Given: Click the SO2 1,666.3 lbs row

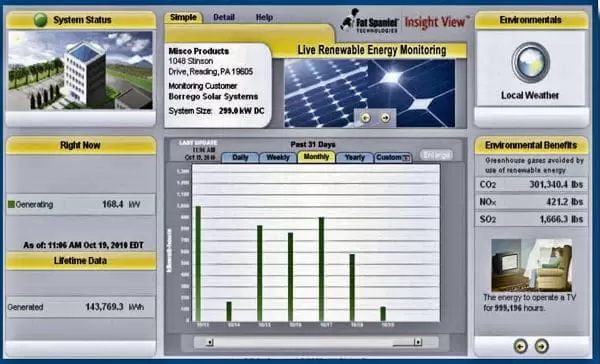Looking at the screenshot, I should pyautogui.click(x=532, y=219).
